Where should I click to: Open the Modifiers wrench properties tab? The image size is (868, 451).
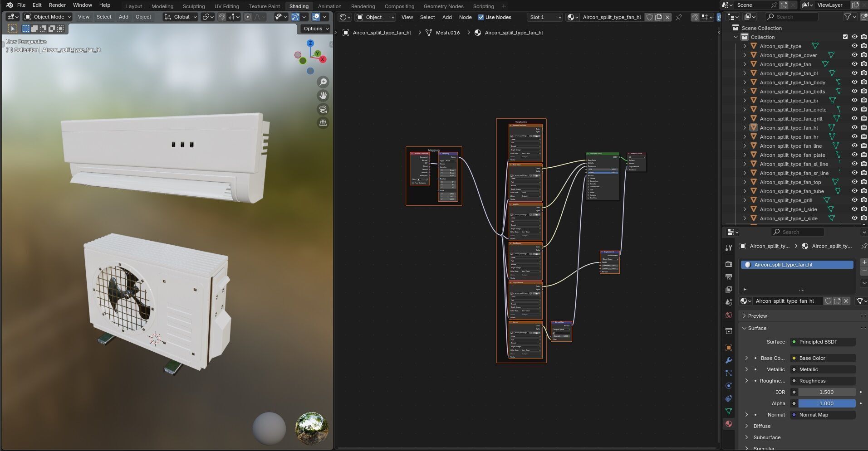(729, 360)
